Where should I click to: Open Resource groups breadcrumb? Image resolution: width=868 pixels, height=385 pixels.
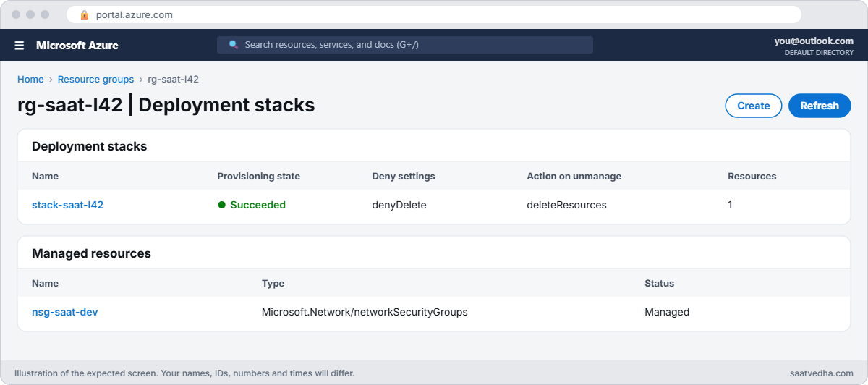95,80
